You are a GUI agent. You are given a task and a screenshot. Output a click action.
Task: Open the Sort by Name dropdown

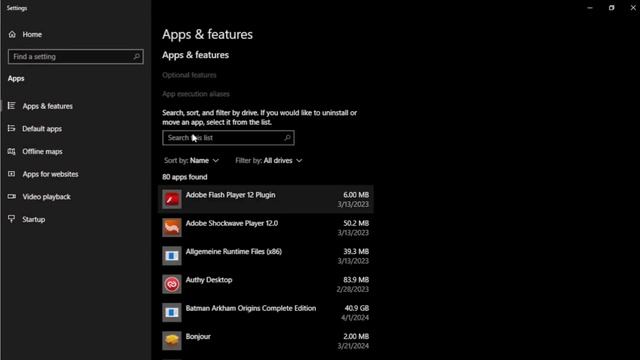pyautogui.click(x=191, y=161)
